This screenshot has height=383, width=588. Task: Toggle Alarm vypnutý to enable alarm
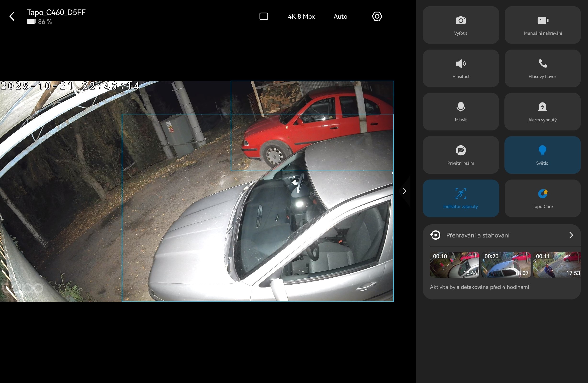(x=542, y=112)
